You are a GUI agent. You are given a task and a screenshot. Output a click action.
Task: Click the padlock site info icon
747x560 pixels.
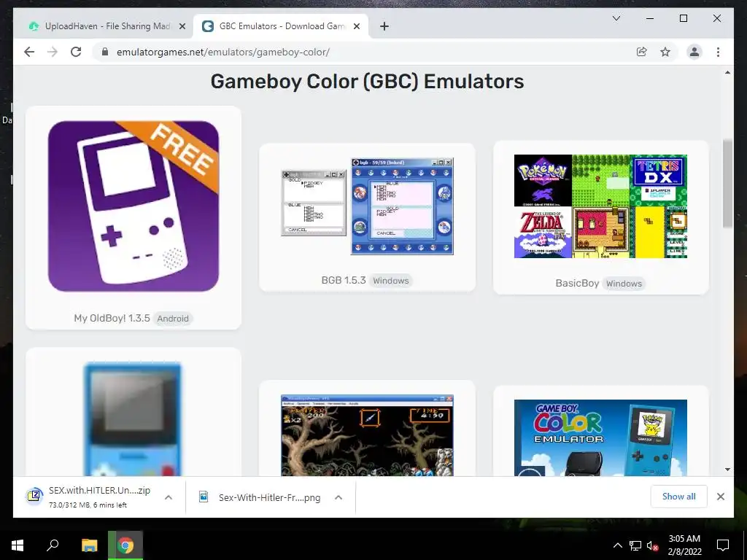[x=105, y=52]
